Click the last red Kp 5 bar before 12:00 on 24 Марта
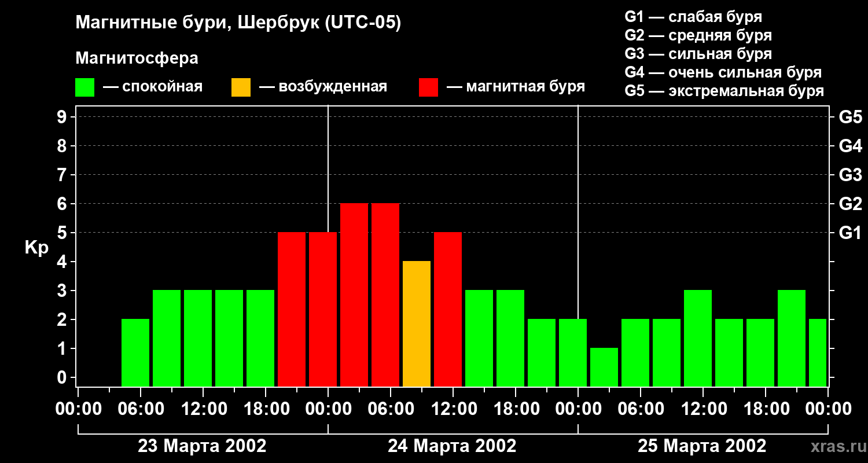 448,309
